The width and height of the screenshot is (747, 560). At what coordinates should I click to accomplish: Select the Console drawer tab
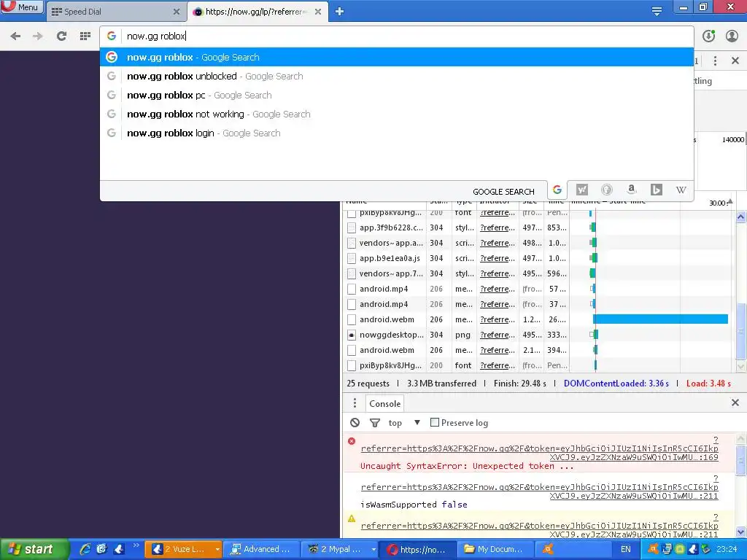385,403
